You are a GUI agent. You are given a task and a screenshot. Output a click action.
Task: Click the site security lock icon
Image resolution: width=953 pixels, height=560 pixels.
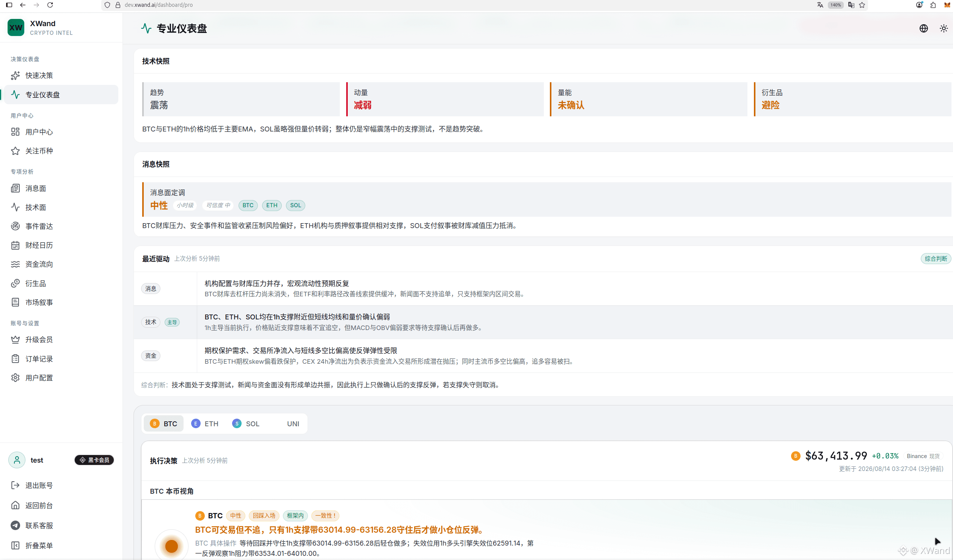pos(118,5)
